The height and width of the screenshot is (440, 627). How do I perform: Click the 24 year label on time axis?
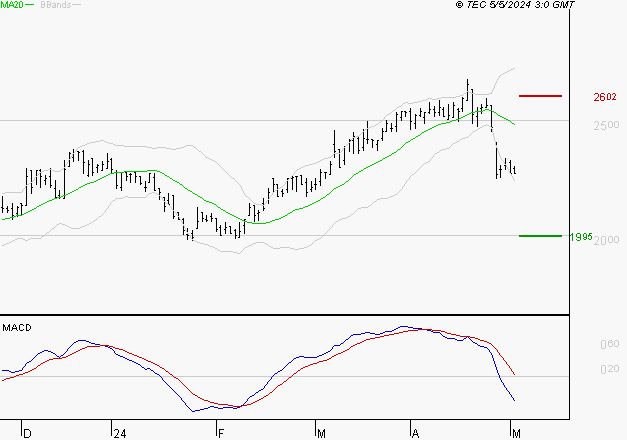(120, 434)
